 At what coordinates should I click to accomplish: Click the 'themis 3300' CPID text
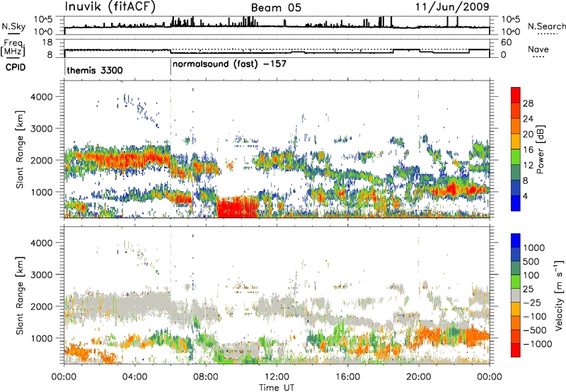click(95, 70)
